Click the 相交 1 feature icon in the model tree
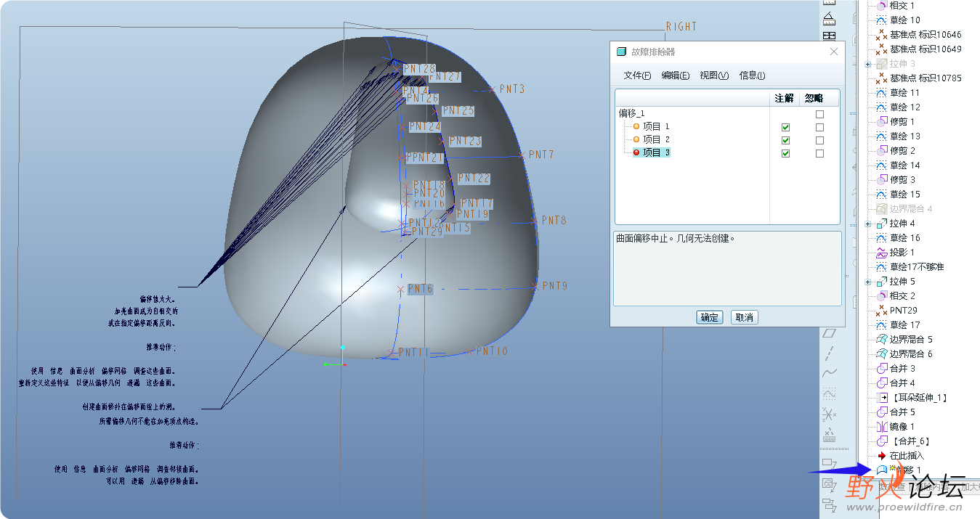The height and width of the screenshot is (519, 980). coord(881,6)
